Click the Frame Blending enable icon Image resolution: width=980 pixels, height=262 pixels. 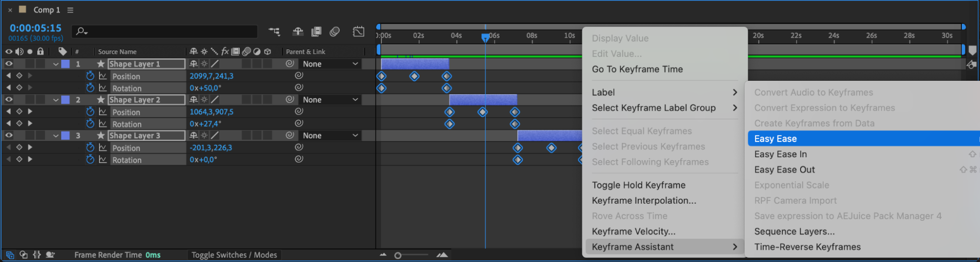point(316,32)
